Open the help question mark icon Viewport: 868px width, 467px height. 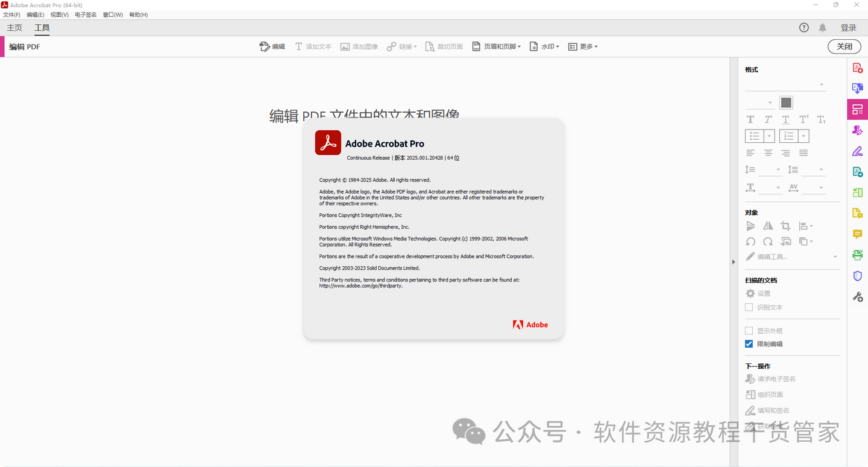click(804, 28)
